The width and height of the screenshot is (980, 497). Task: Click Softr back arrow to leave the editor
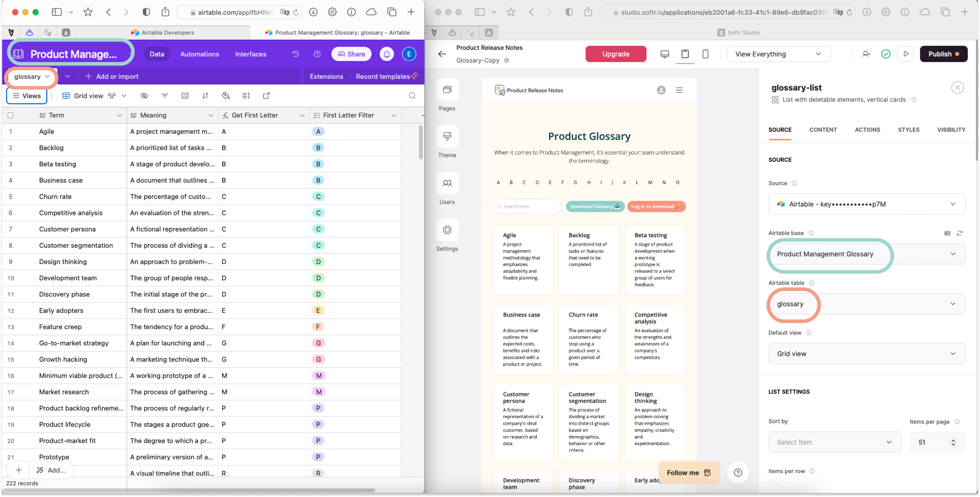442,54
